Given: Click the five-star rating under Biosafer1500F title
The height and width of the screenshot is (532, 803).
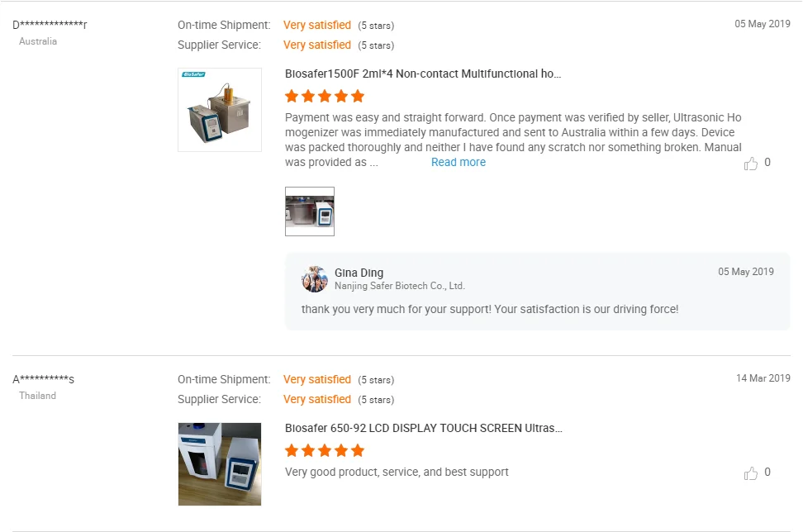Looking at the screenshot, I should [x=325, y=96].
